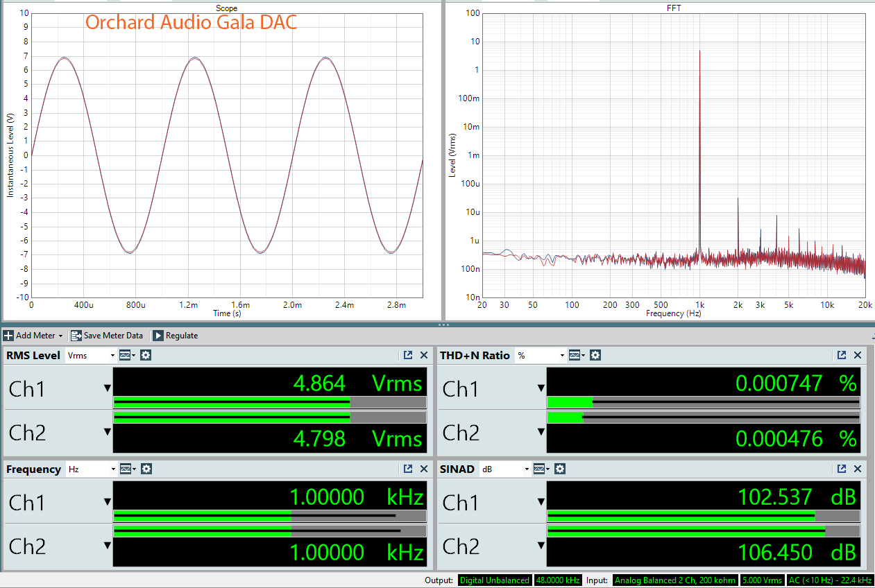
Task: Close the Frequency meter
Action: 424,469
